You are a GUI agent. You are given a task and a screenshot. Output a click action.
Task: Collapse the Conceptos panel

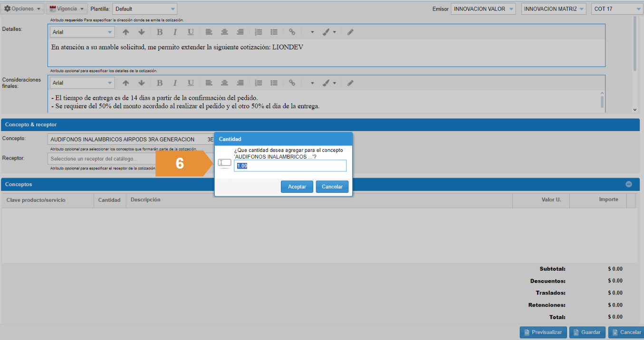coord(629,184)
